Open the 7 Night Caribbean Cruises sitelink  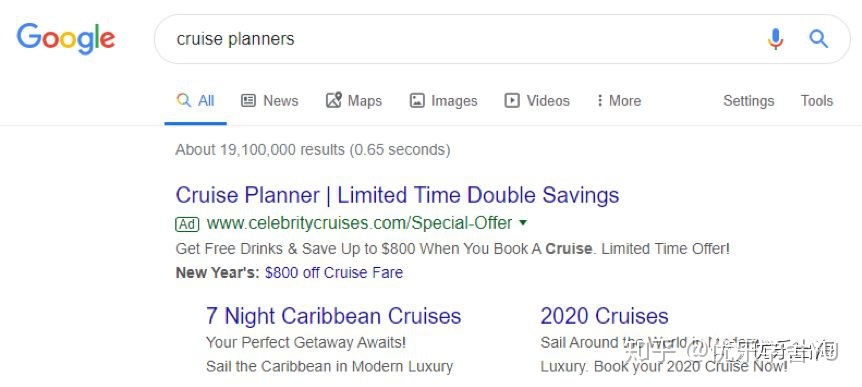(x=334, y=316)
